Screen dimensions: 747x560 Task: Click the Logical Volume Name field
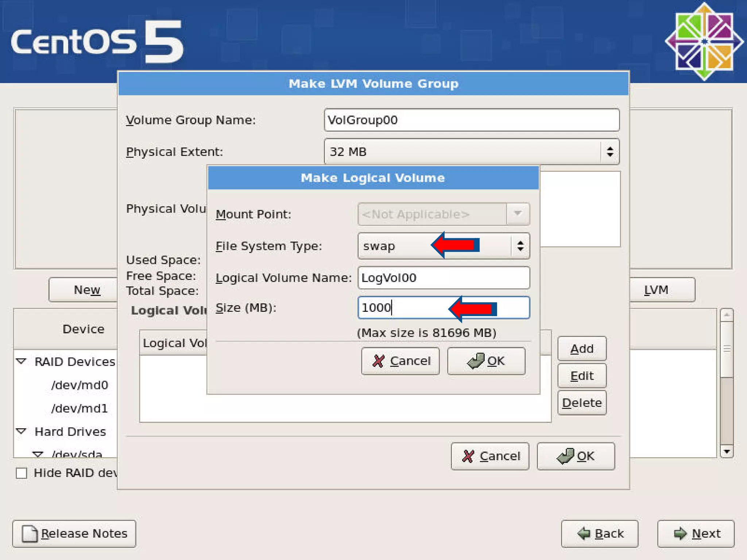point(443,278)
